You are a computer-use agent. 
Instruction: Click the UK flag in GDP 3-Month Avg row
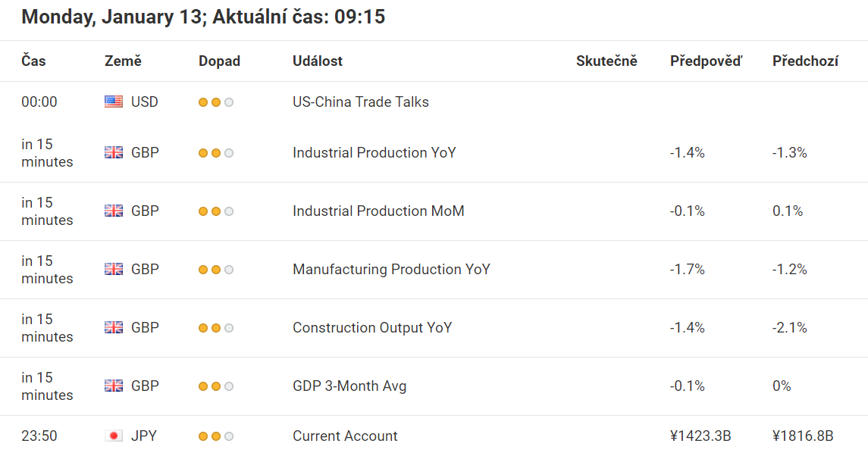pyautogui.click(x=114, y=386)
